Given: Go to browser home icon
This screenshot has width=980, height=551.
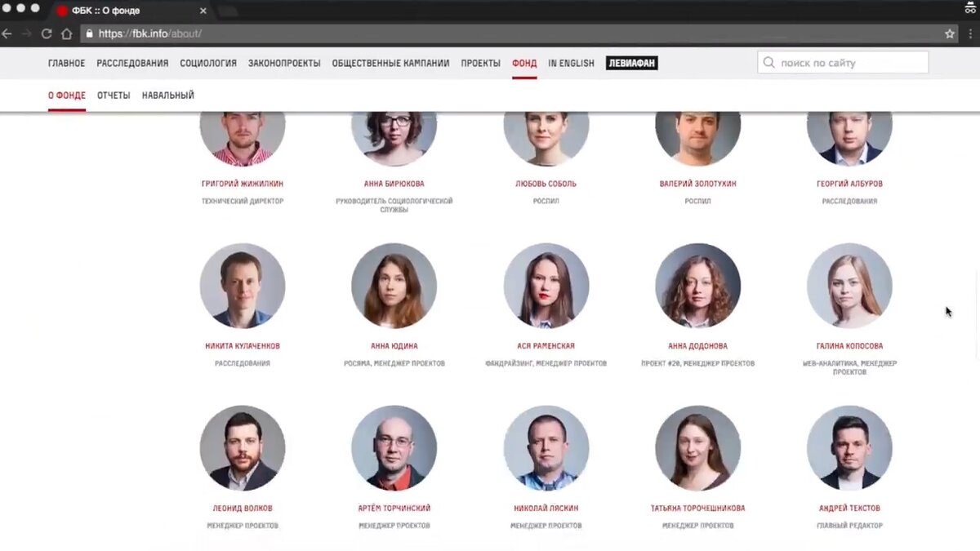Looking at the screenshot, I should 67,33.
